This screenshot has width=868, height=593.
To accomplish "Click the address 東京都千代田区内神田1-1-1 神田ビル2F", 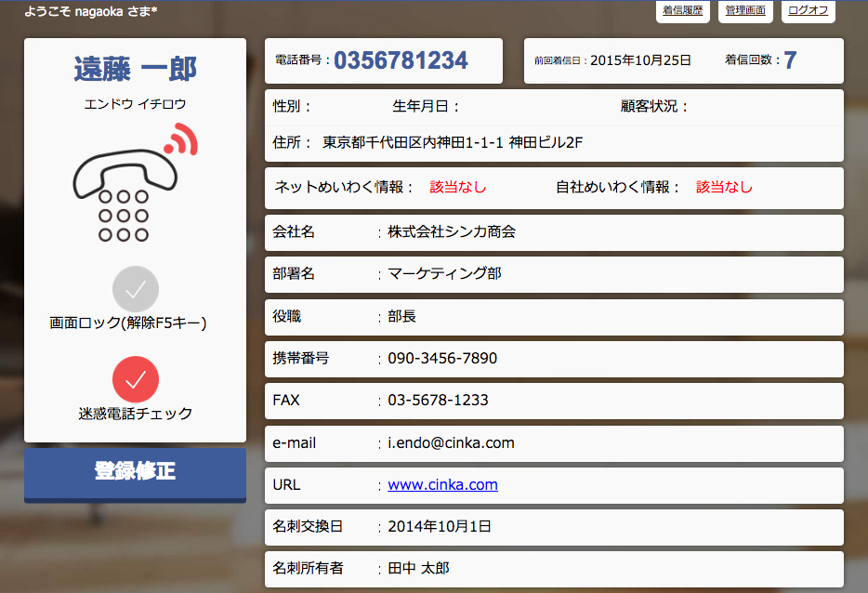I will tap(453, 142).
